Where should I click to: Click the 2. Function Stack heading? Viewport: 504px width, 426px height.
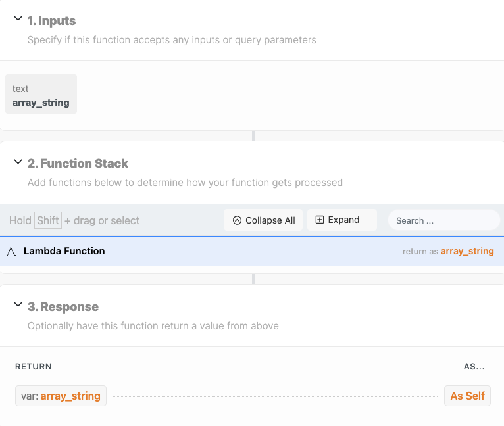[78, 164]
